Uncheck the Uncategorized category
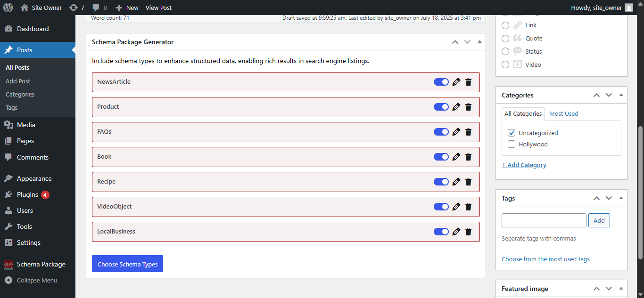The image size is (644, 298). coord(512,133)
